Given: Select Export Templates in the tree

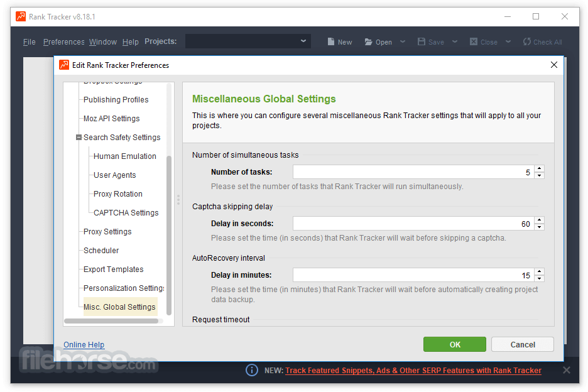Looking at the screenshot, I should point(113,269).
